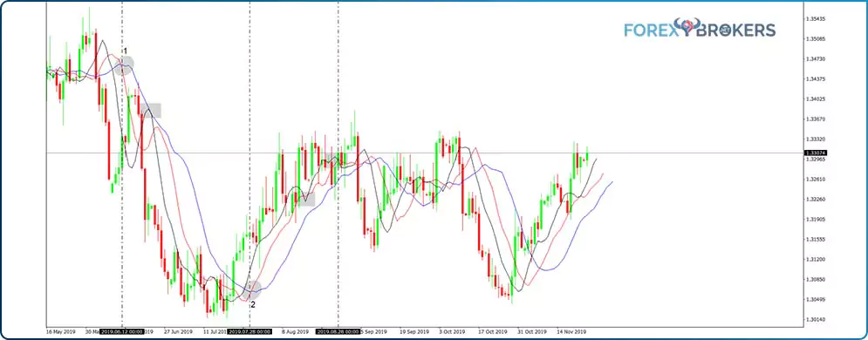Select the gray circle marker labeled 1
868x340 pixels.
[125, 65]
